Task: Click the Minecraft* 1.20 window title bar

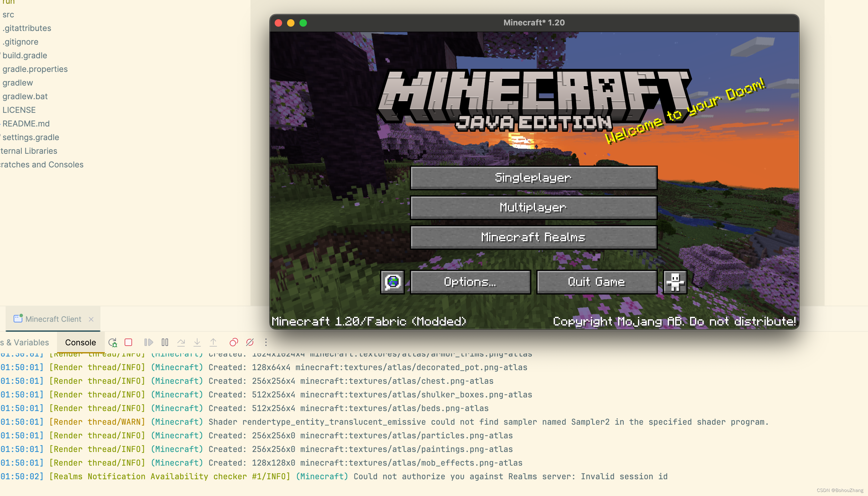Action: click(x=534, y=23)
